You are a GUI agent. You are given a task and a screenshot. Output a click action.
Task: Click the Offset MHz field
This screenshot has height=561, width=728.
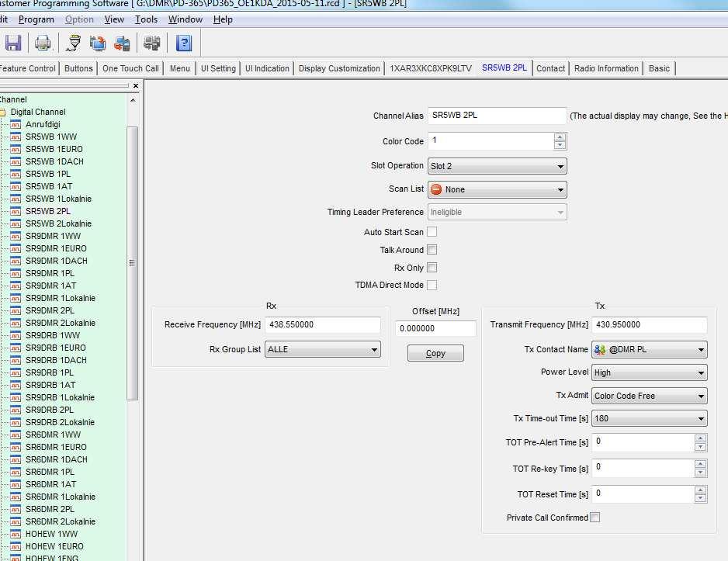435,328
